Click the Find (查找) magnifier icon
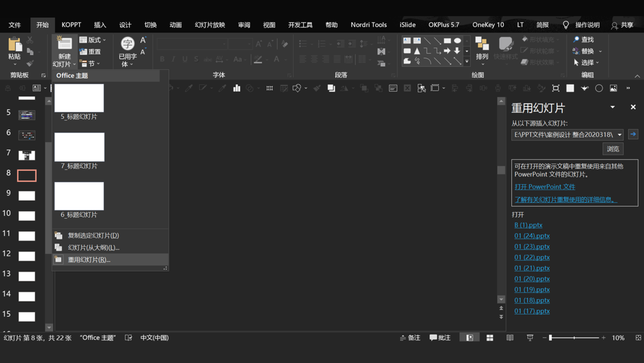 [x=576, y=40]
